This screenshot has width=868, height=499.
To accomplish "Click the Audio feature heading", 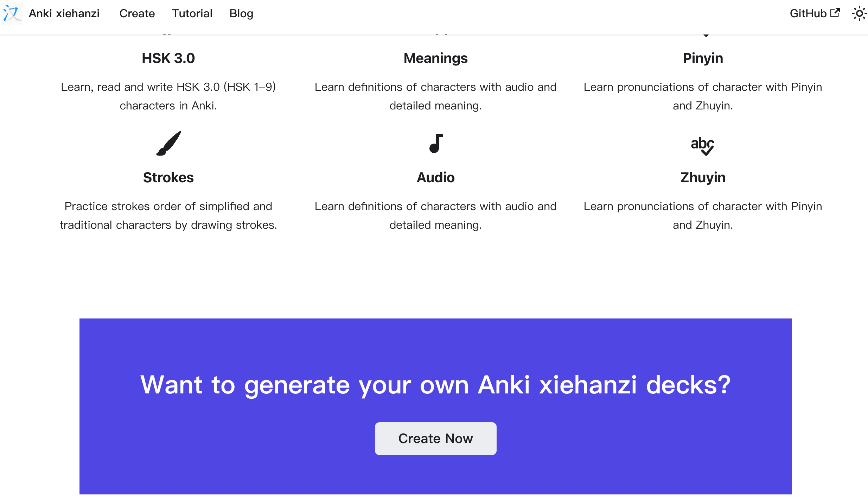I will point(436,177).
